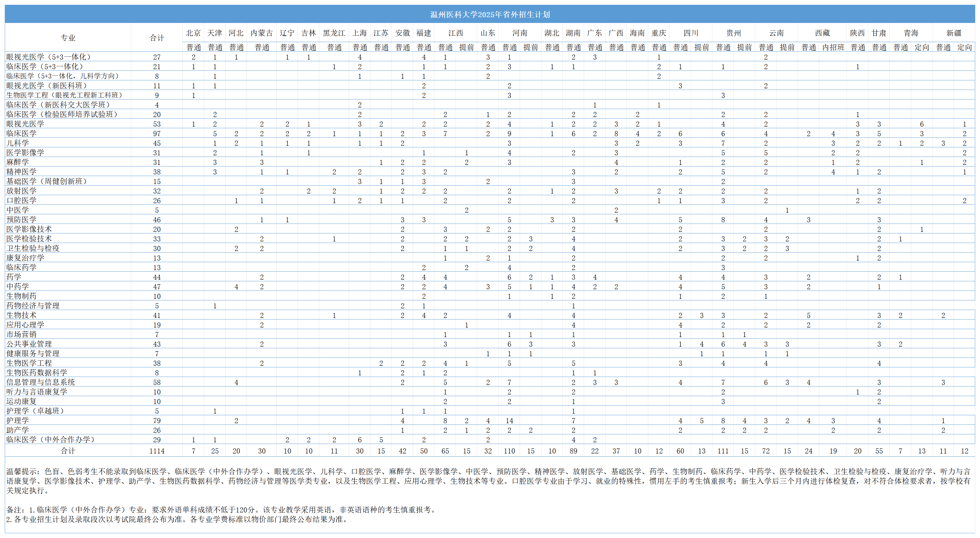
Task: Click the 江西 province header
Action: (455, 33)
